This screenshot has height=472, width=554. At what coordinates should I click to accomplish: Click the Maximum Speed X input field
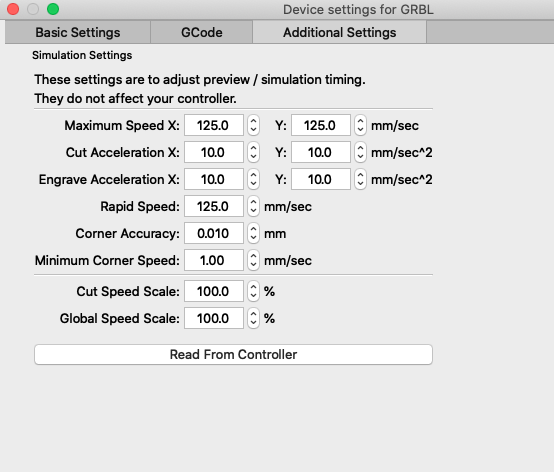[214, 125]
